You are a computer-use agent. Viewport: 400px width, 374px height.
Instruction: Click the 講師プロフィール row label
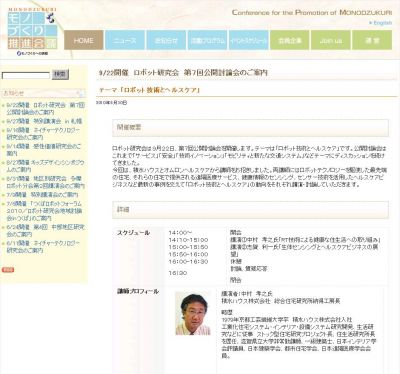[x=138, y=291]
